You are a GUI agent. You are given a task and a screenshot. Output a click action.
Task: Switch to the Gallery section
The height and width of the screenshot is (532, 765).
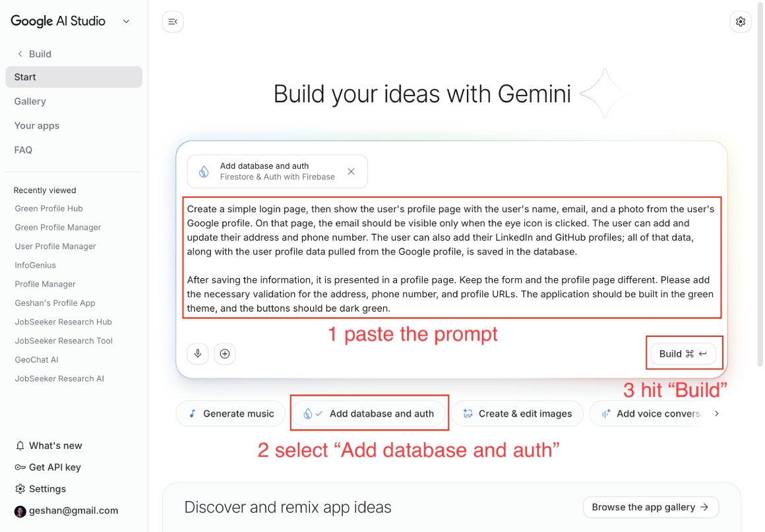pyautogui.click(x=30, y=101)
